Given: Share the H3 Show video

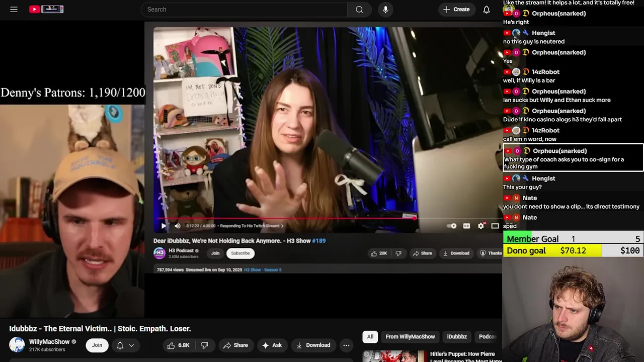Looking at the screenshot, I should tap(423, 253).
